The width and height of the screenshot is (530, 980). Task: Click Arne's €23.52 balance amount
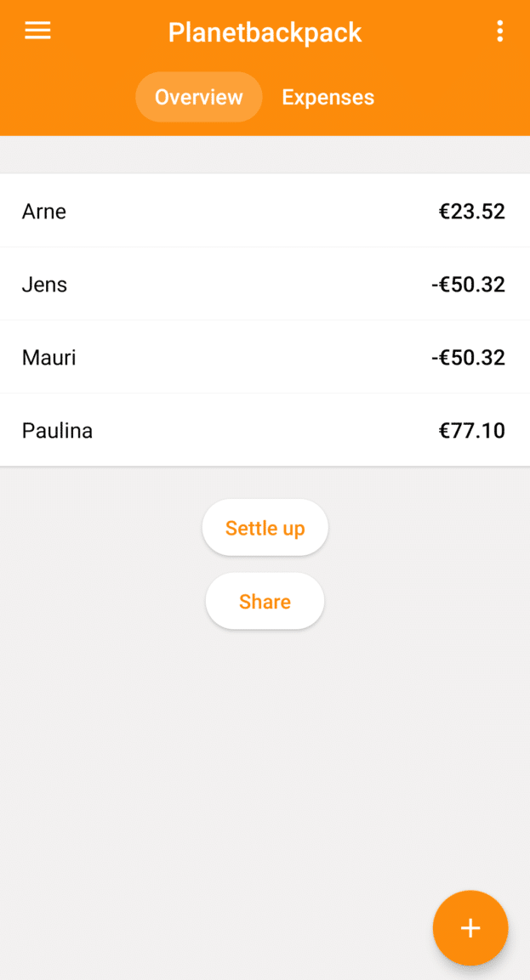click(x=471, y=211)
